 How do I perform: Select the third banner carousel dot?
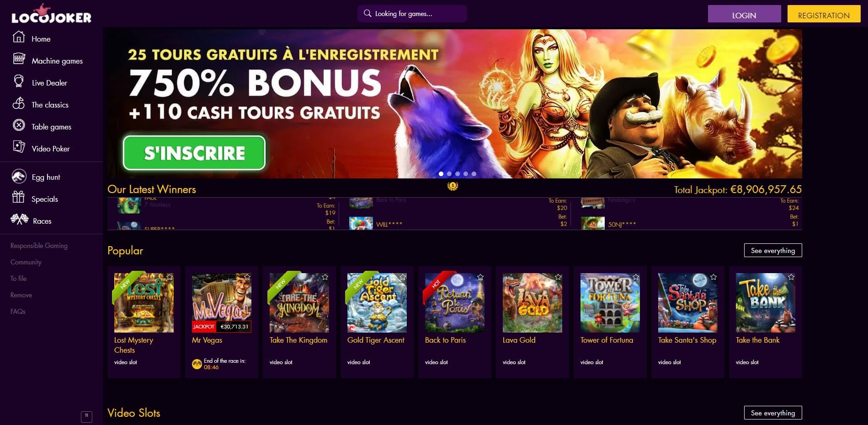click(458, 174)
